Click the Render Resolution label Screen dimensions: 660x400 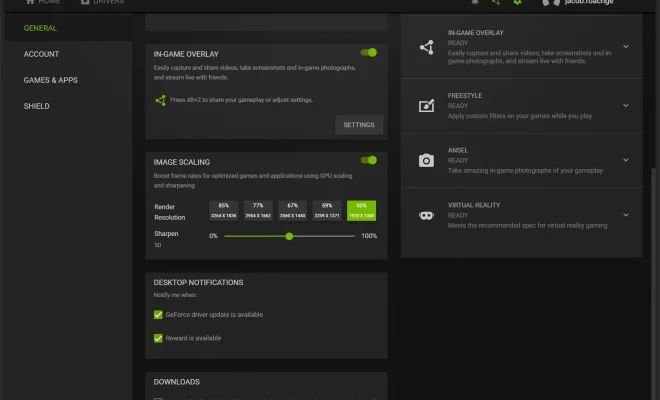coord(170,212)
